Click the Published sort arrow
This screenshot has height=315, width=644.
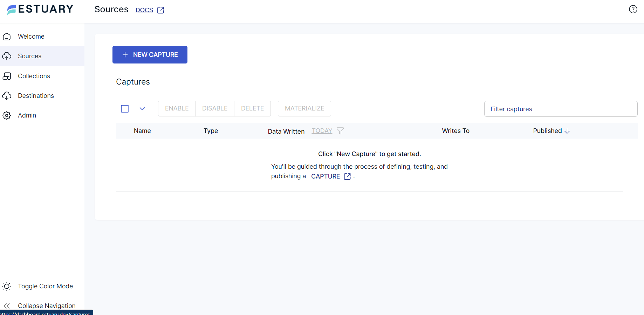(x=567, y=131)
